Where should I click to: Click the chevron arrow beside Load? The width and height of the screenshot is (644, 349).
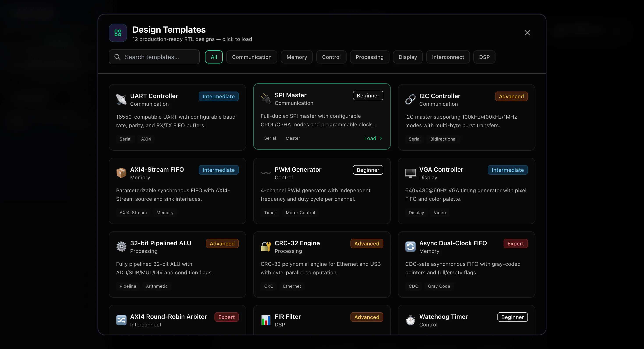click(x=381, y=138)
